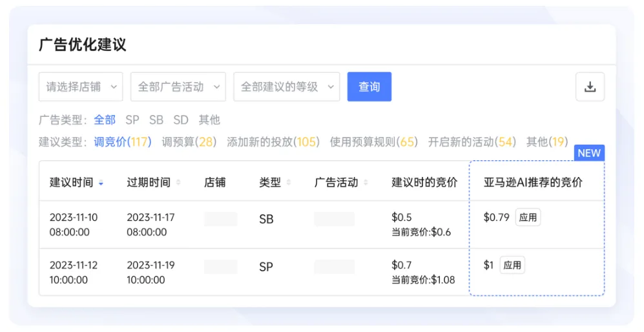
Task: Click the 2023-11-12 10:00:00 suggestion time cell
Action: click(74, 273)
